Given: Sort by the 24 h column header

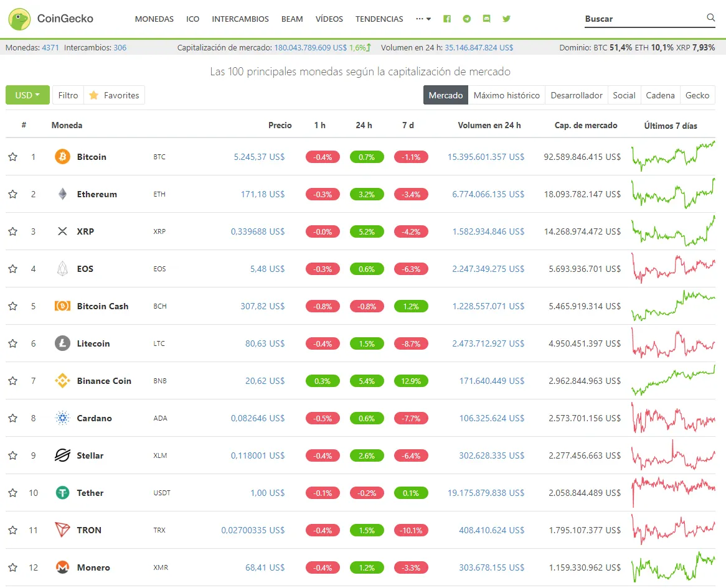Looking at the screenshot, I should pos(364,125).
